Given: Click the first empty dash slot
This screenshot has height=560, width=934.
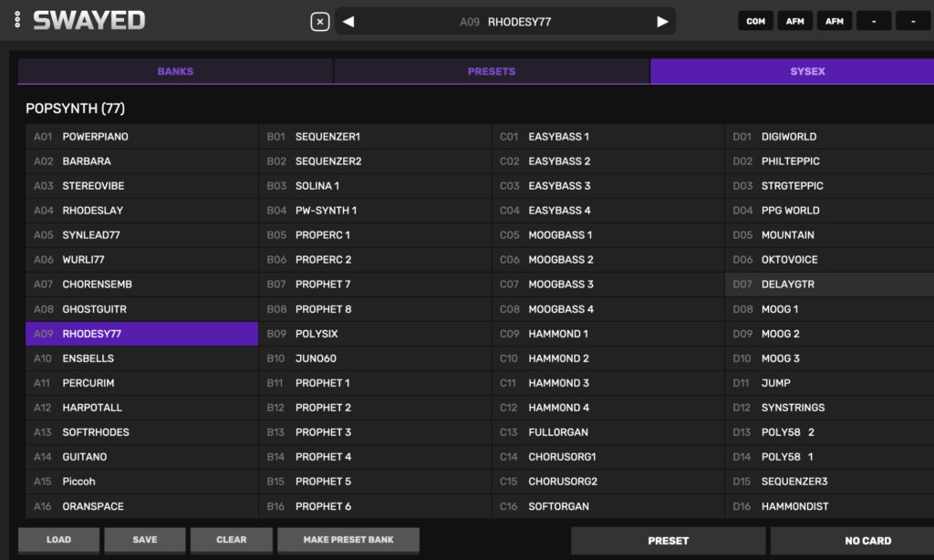Looking at the screenshot, I should coord(873,21).
